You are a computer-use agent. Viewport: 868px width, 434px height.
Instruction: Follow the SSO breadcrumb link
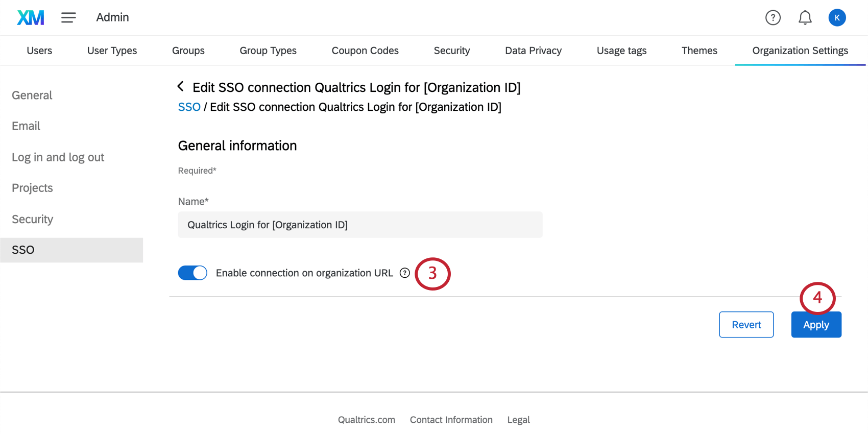189,107
